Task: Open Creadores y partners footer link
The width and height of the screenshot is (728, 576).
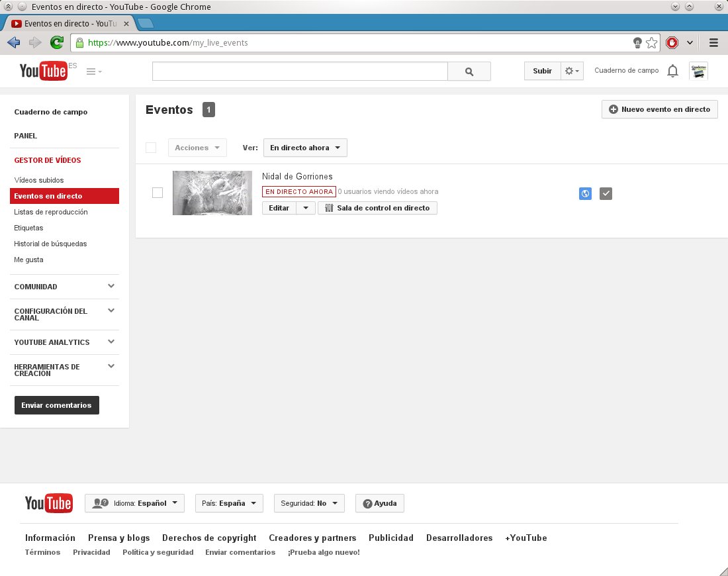Action: (x=312, y=538)
